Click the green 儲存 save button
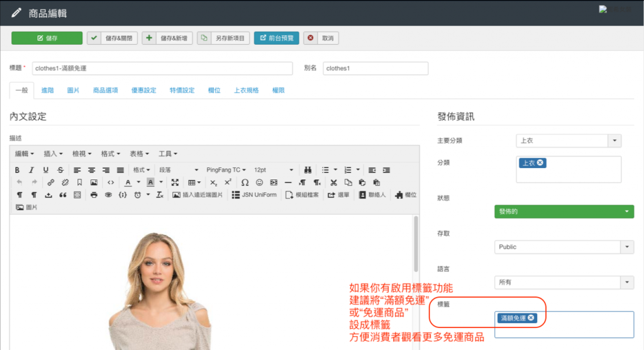 (47, 38)
